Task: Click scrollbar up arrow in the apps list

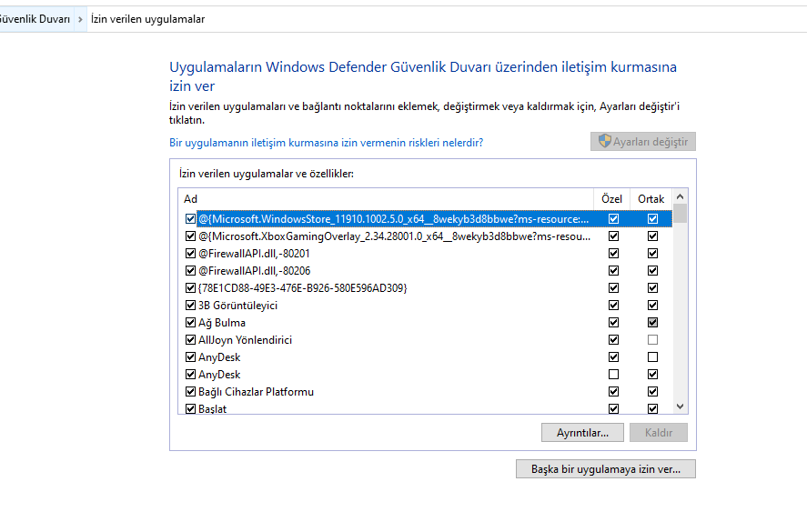Action: (x=680, y=197)
